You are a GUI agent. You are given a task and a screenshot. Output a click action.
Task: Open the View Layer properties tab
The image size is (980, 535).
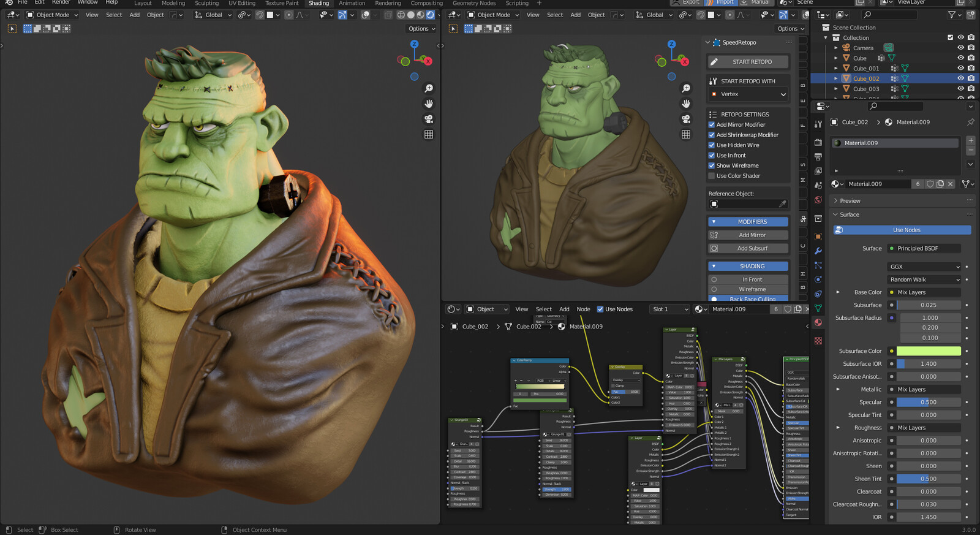tap(818, 171)
